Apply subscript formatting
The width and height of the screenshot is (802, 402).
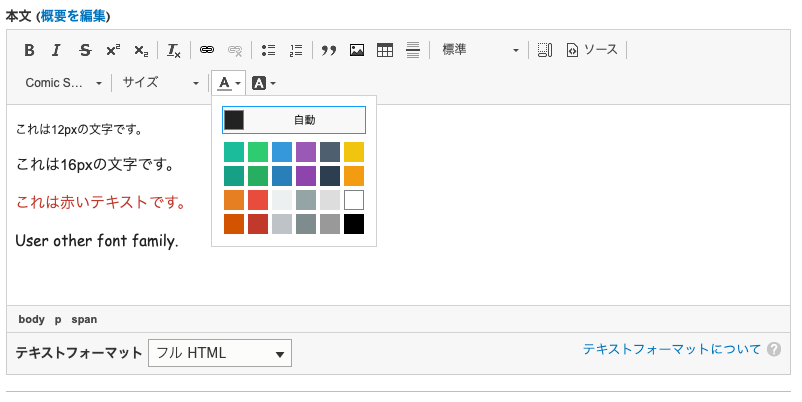[141, 50]
